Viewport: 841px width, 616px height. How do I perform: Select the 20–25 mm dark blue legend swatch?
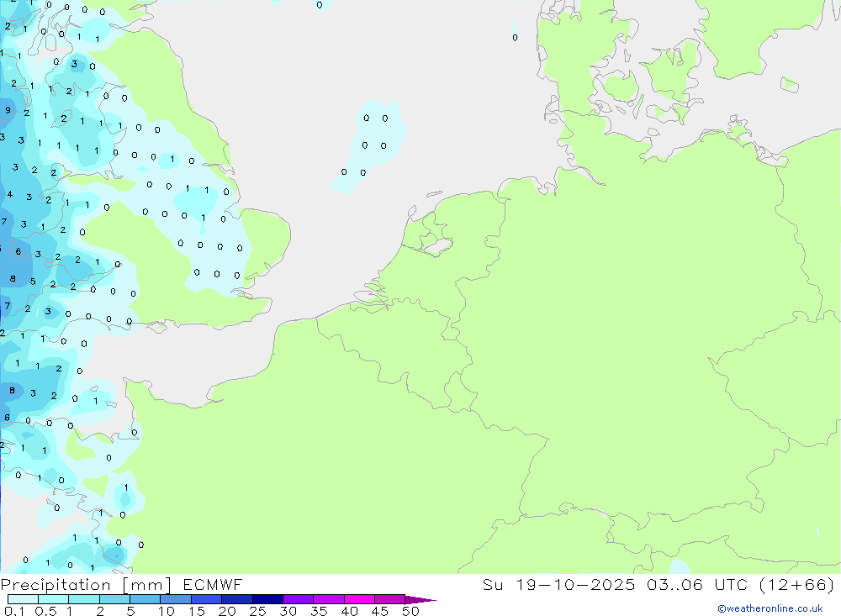237,599
